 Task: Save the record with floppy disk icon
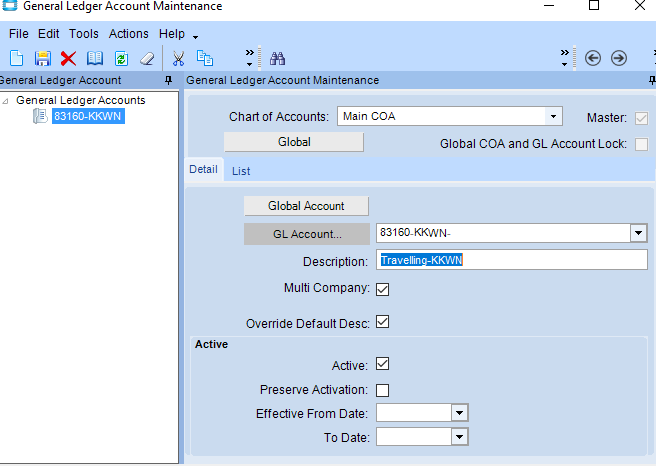(43, 58)
